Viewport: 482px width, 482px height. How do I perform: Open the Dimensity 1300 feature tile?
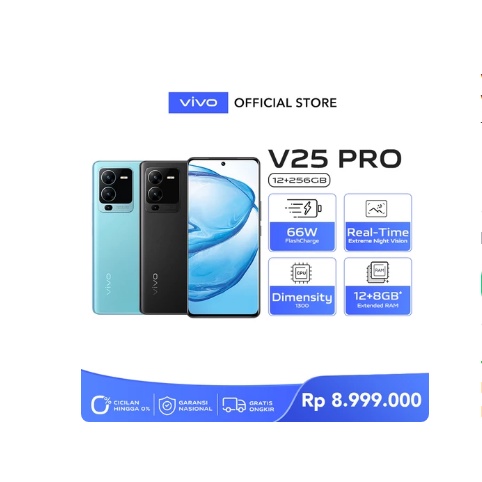[x=302, y=286]
